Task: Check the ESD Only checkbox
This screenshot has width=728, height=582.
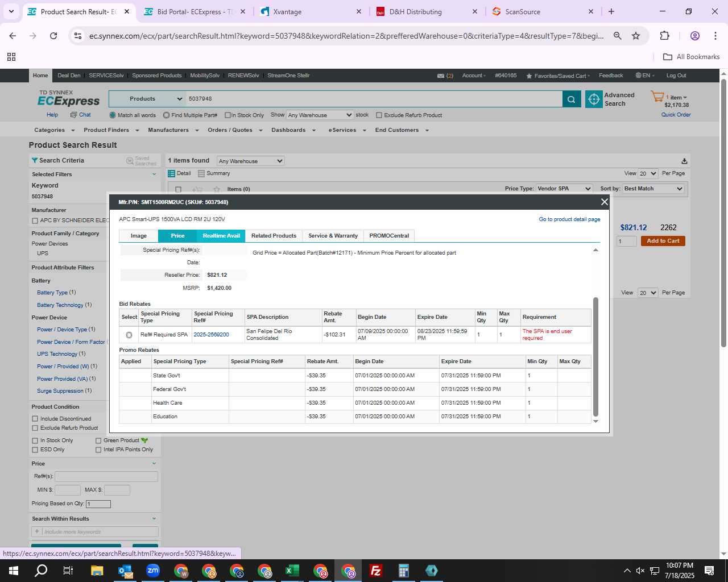Action: coord(35,450)
